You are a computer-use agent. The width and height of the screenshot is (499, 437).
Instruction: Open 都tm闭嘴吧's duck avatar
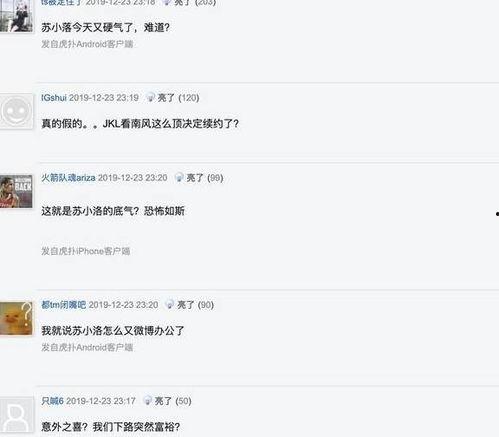pos(16,318)
